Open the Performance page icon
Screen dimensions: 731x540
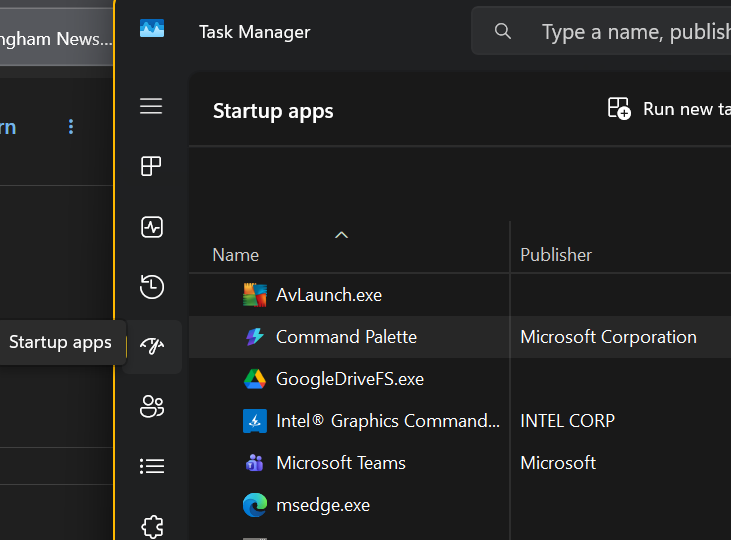[x=151, y=227]
